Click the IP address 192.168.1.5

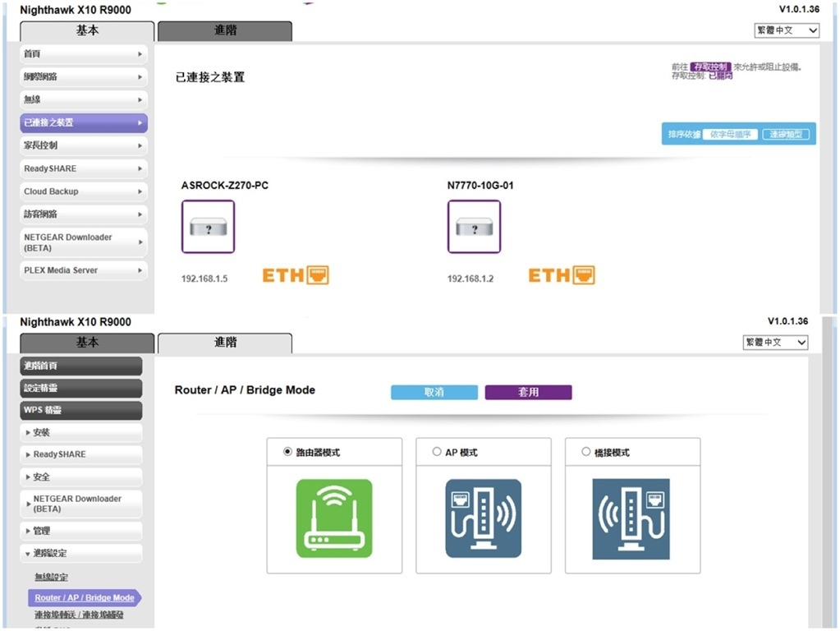[x=204, y=279]
